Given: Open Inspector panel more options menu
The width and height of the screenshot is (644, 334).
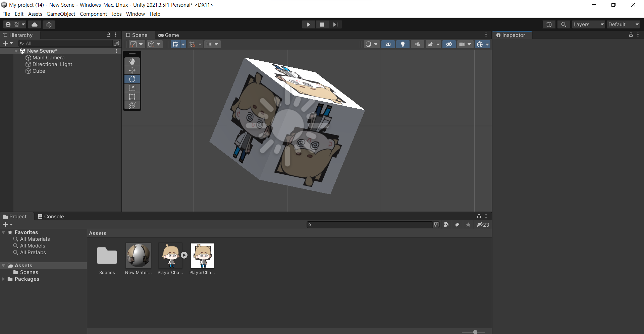Looking at the screenshot, I should 638,35.
